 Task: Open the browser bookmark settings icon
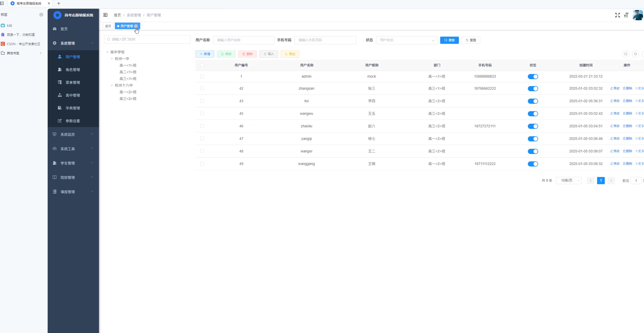(41, 15)
